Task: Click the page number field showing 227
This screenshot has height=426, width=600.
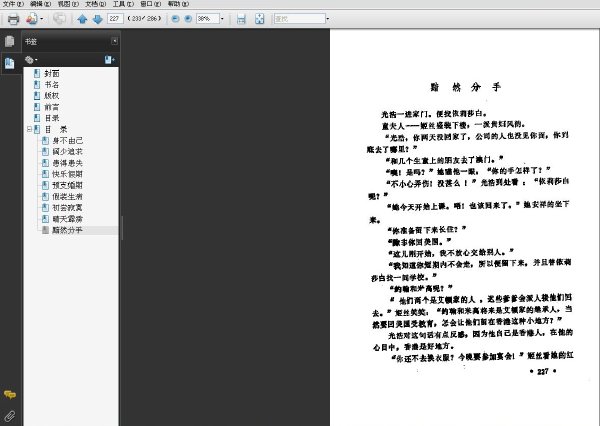Action: pyautogui.click(x=115, y=18)
